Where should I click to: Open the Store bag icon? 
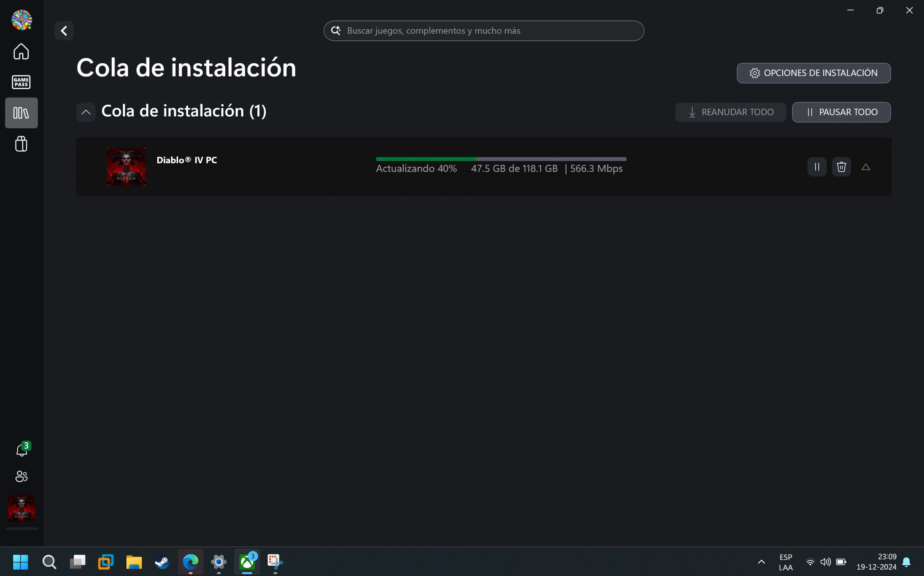point(21,144)
